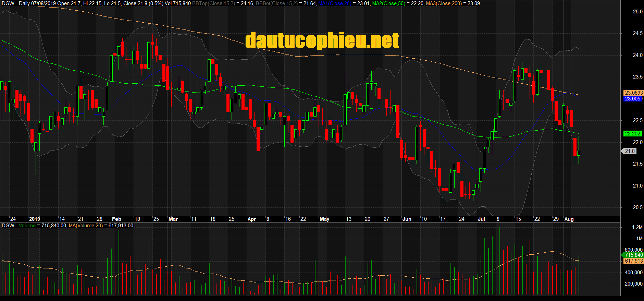The width and height of the screenshot is (644, 301).
Task: Click the green 22.202 price tag
Action: 632,134
